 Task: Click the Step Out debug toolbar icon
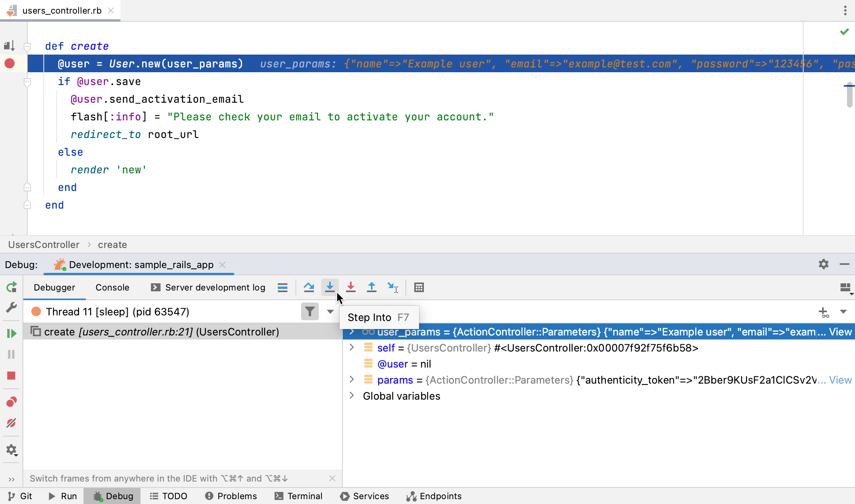click(x=371, y=287)
